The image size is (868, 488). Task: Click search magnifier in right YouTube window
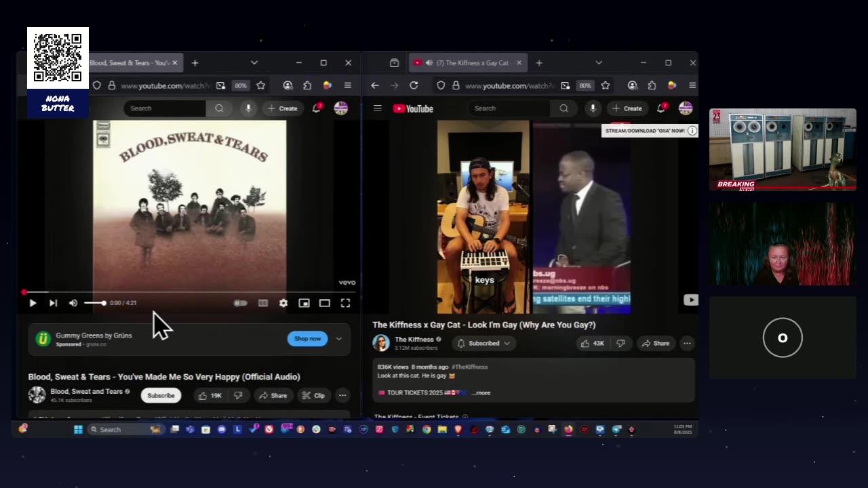tap(564, 108)
